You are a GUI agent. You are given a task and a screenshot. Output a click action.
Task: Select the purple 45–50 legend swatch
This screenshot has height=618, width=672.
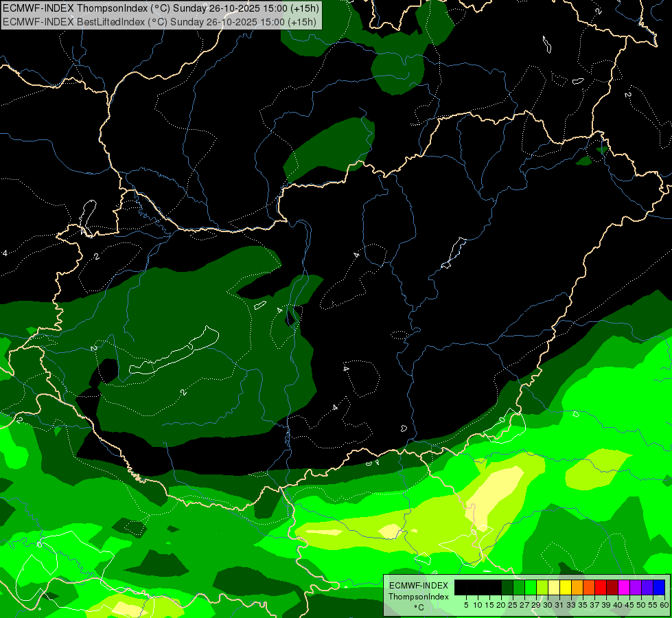[x=636, y=587]
